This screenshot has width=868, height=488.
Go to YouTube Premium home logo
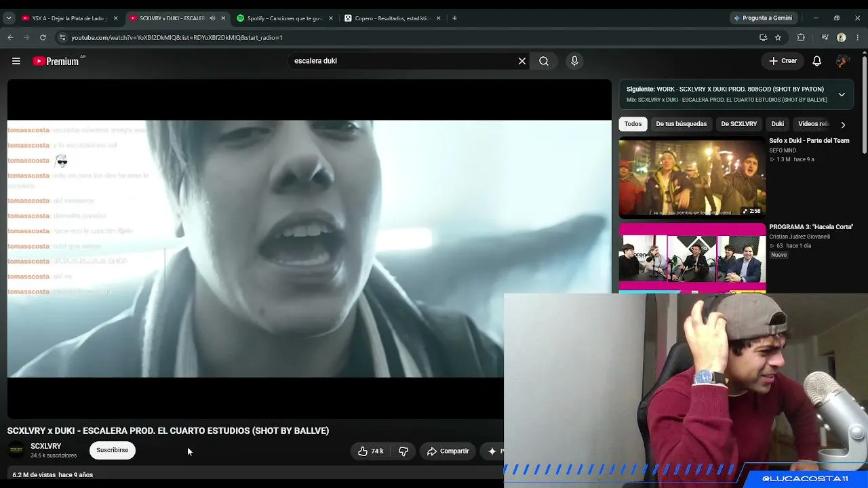click(56, 61)
